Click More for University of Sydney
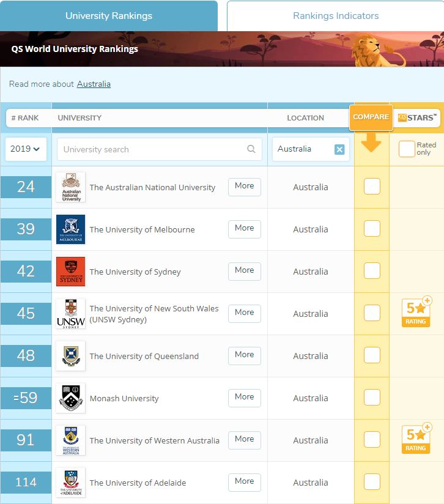Screen dimensions: 444x504 tap(245, 272)
